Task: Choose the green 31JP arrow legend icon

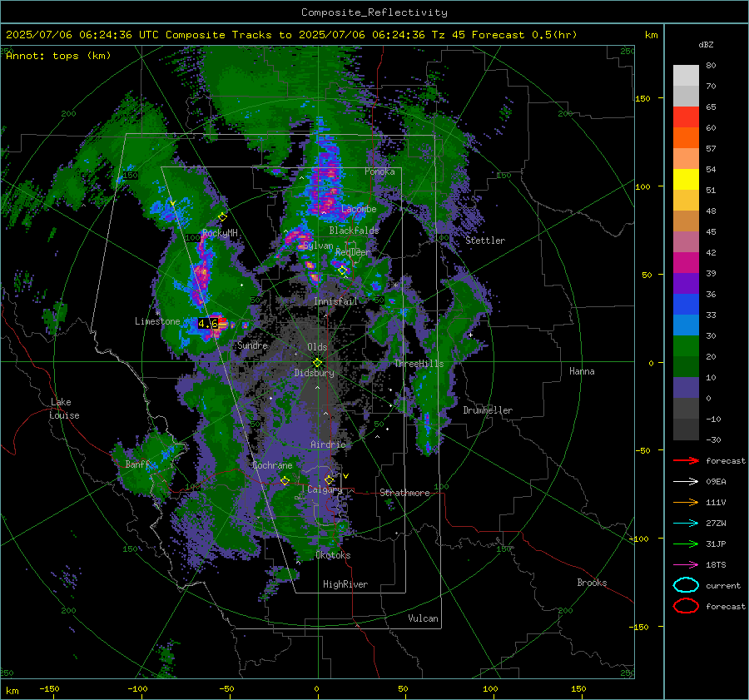Action: 686,544
